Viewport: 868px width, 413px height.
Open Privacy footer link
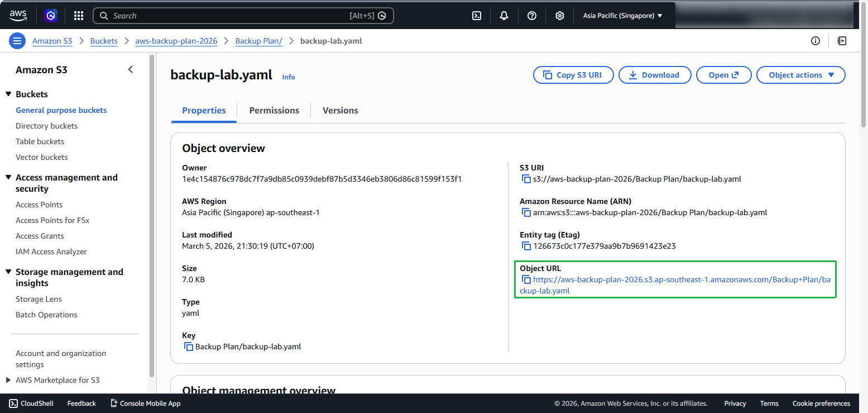(735, 403)
